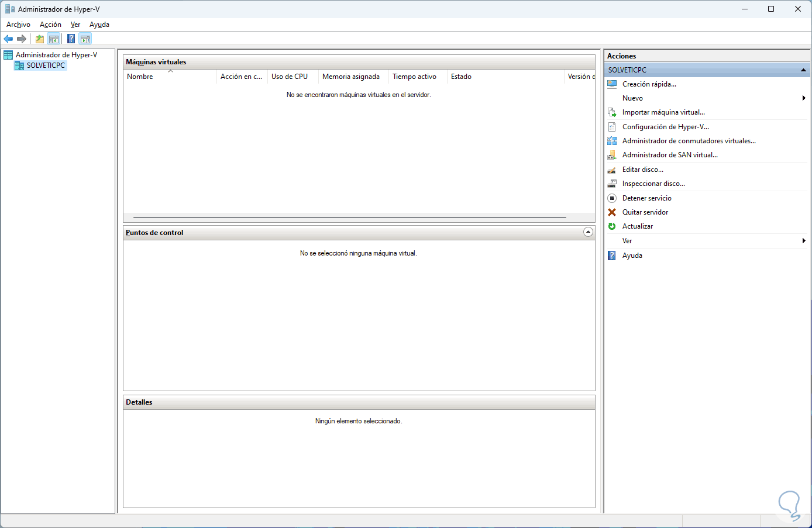Minimize the Administrador de Hyper-V window
This screenshot has width=812, height=528.
pyautogui.click(x=745, y=9)
